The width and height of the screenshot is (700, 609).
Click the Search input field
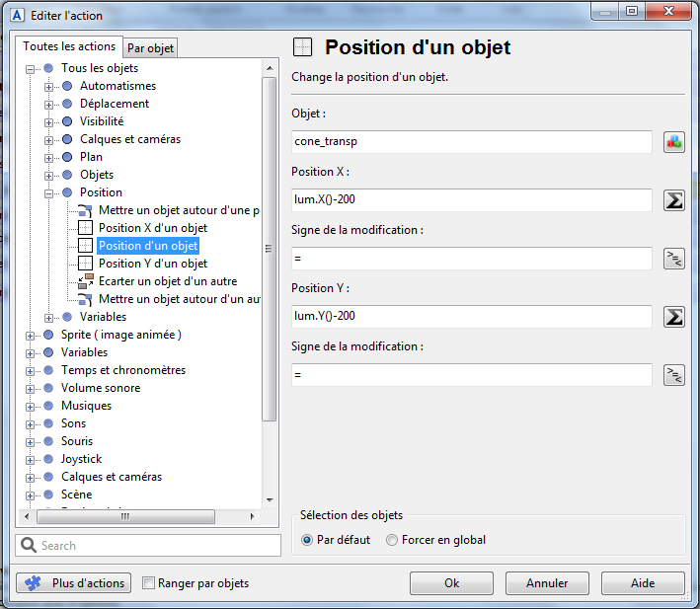pos(148,545)
